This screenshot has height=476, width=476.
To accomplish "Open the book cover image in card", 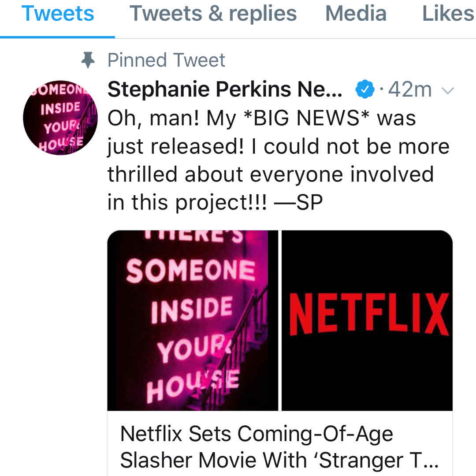I will pos(193,320).
